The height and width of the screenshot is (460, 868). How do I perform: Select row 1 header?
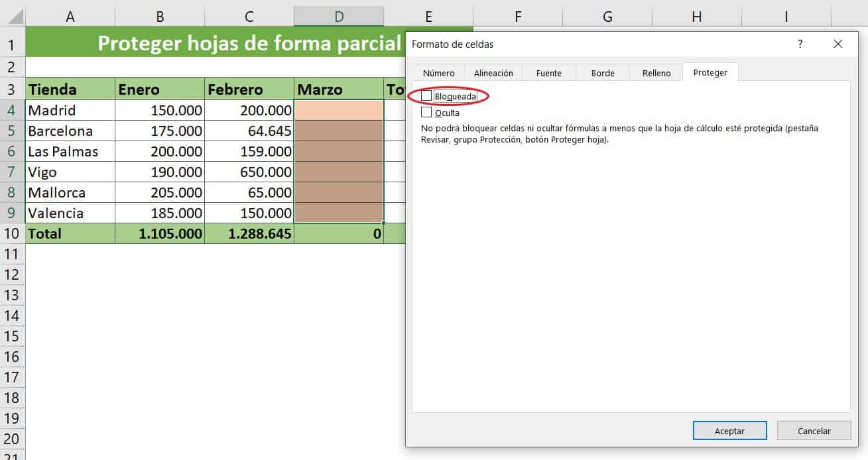click(13, 45)
